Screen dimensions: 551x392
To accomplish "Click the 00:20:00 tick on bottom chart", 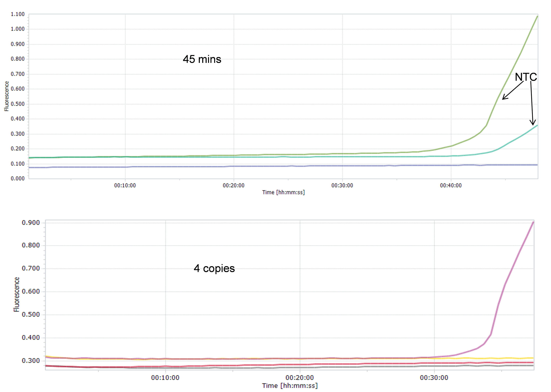I will [300, 378].
